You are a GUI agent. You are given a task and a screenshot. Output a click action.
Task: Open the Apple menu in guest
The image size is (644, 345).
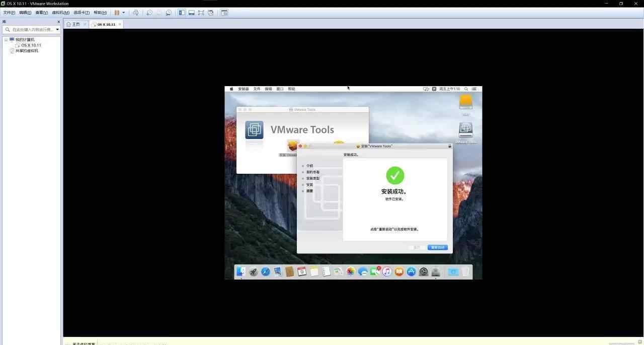coord(231,89)
